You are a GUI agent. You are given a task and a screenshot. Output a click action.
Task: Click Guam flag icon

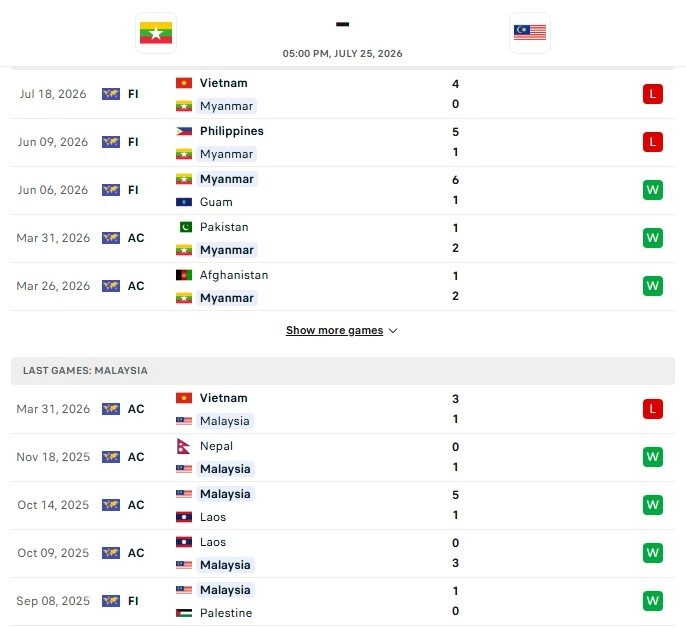pos(184,202)
